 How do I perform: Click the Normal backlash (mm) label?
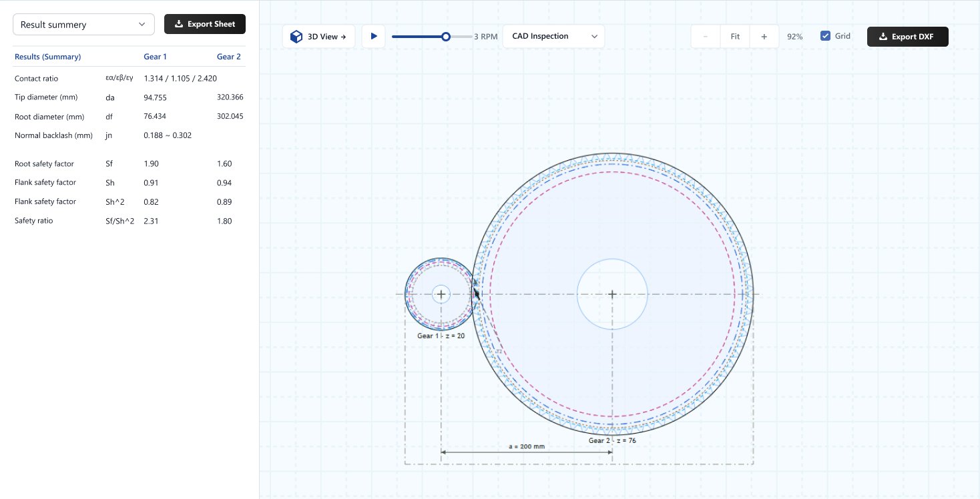point(53,135)
